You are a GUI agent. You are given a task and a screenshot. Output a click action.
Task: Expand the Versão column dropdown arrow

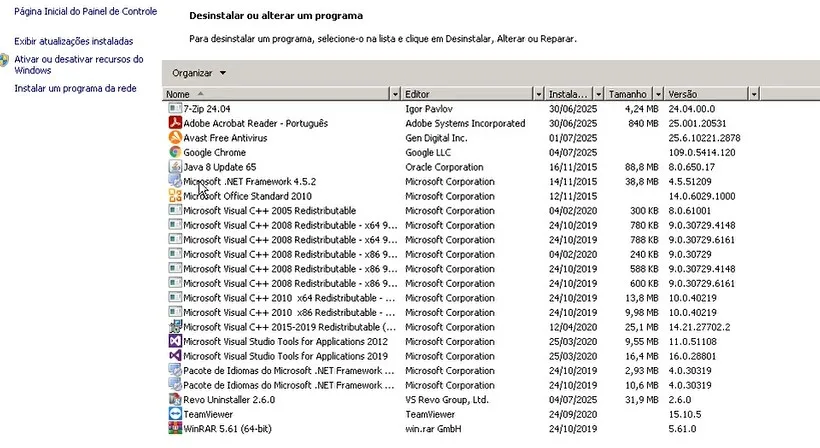point(752,94)
